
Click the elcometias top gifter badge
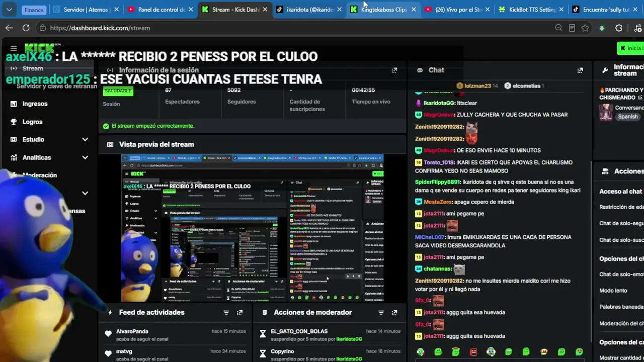[x=524, y=86]
